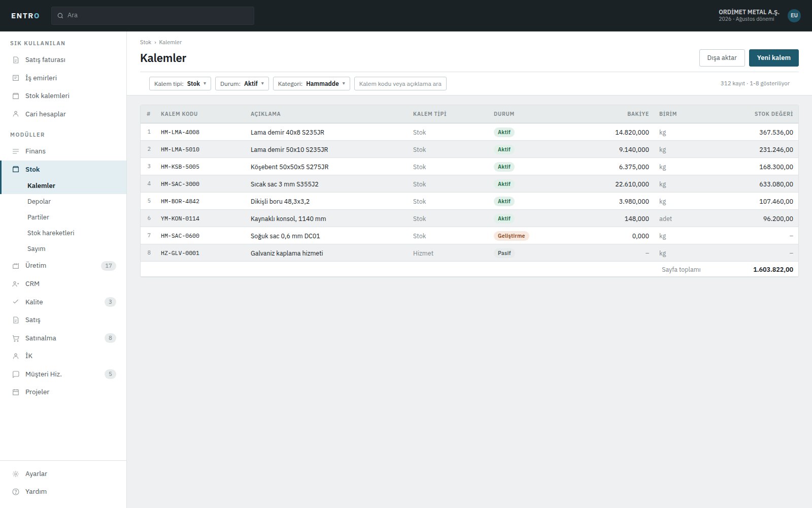Click the İş emirleri sidebar icon
Viewport: 812px width, 508px height.
tap(16, 78)
